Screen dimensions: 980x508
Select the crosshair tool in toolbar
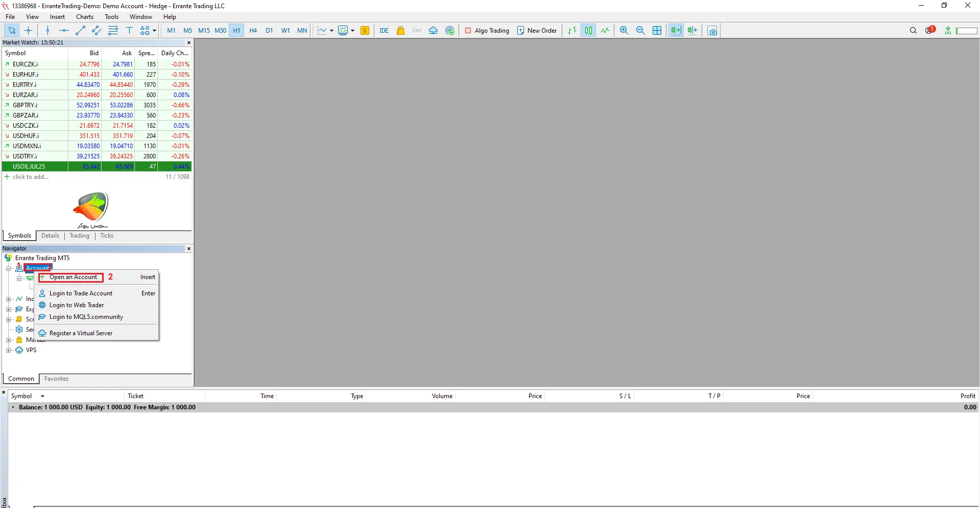29,31
